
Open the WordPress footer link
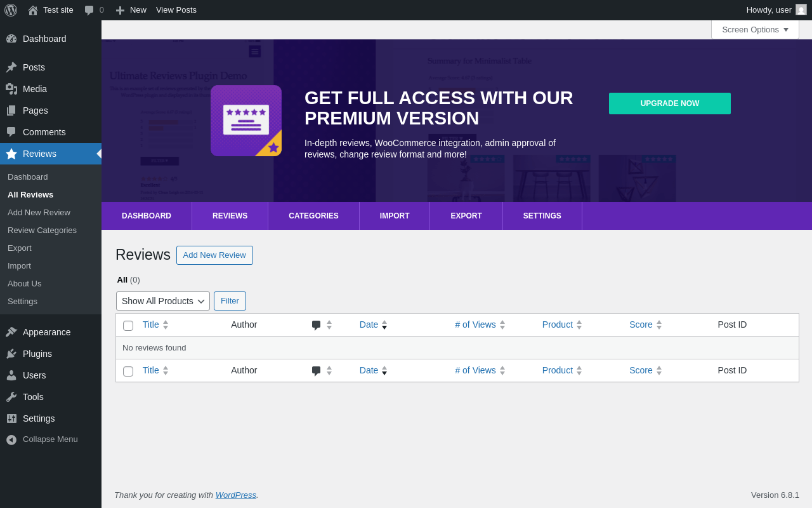(x=236, y=495)
